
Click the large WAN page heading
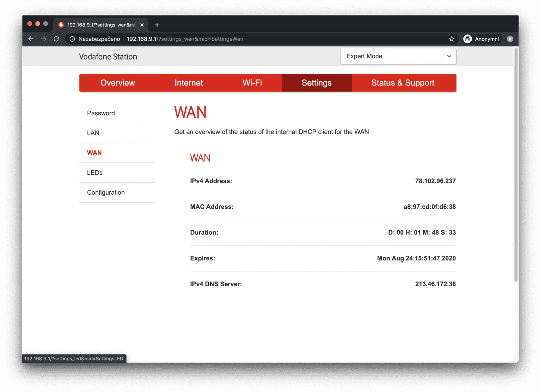[x=190, y=113]
